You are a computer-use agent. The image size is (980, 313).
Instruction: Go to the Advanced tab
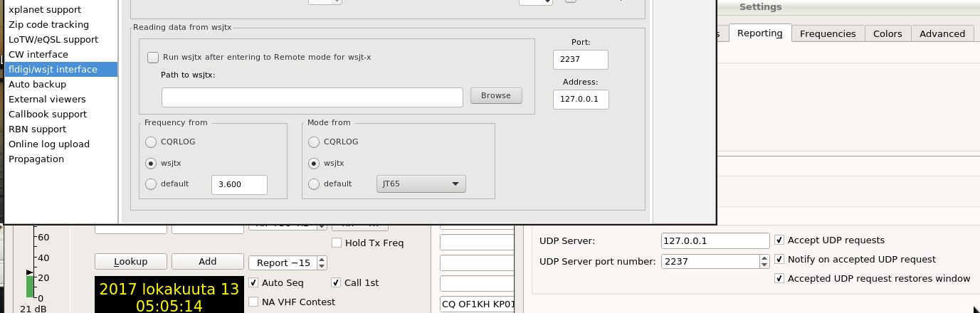(942, 33)
